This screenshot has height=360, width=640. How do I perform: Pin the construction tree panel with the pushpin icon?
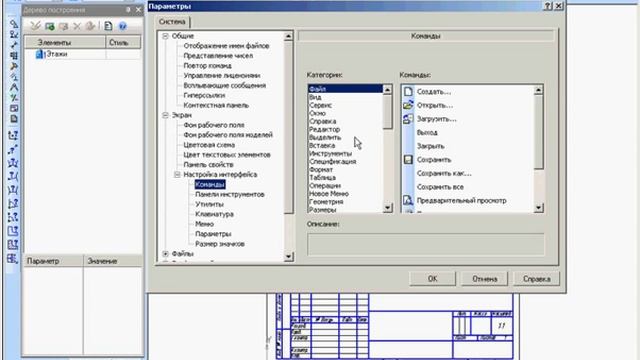(128, 9)
